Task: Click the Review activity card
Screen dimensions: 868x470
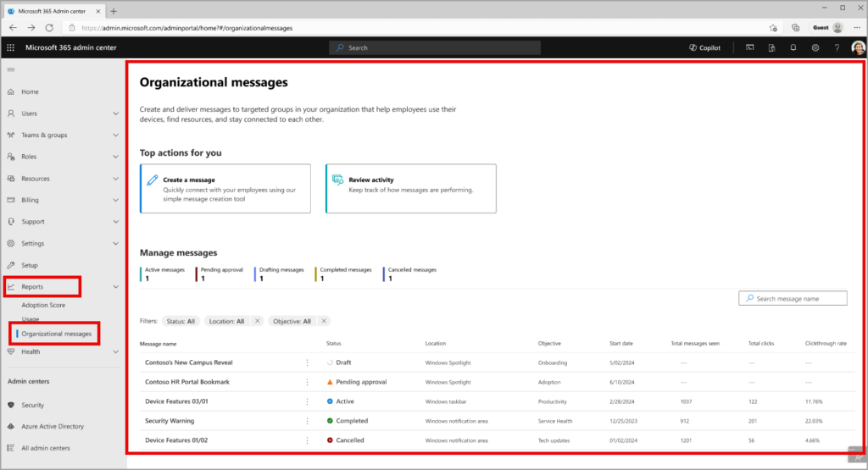Action: coord(411,189)
